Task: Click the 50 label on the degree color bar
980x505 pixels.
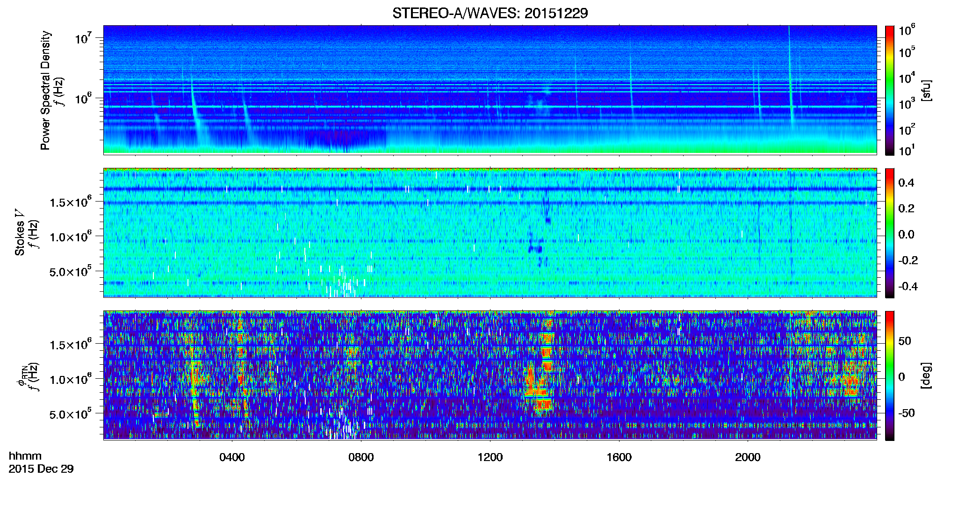Action: click(905, 341)
